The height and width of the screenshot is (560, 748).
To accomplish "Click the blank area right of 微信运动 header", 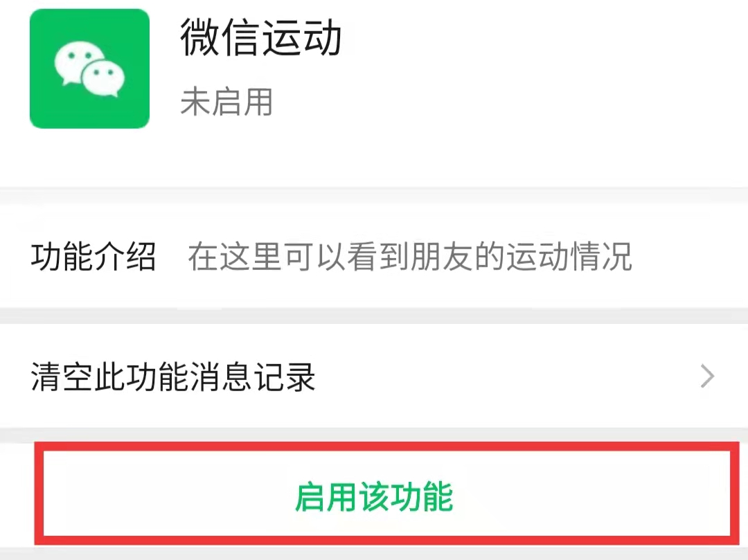I will pos(544,69).
